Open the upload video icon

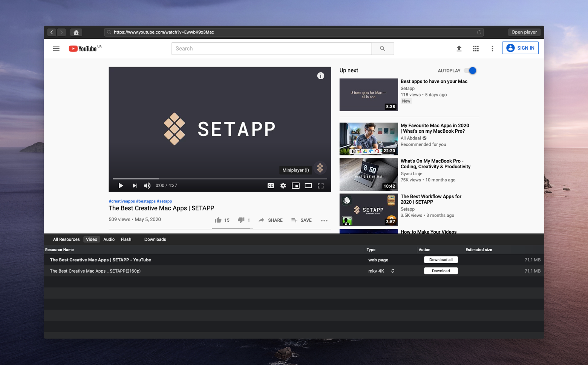coord(459,49)
